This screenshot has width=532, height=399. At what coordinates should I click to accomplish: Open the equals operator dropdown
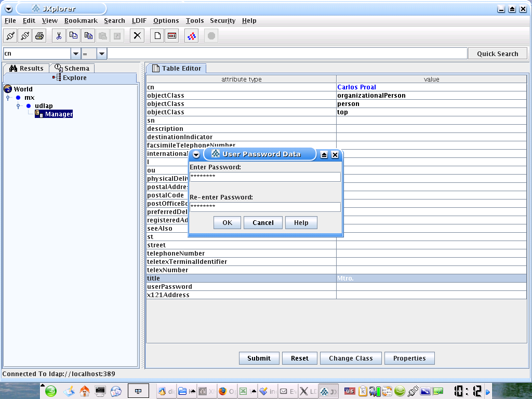101,54
